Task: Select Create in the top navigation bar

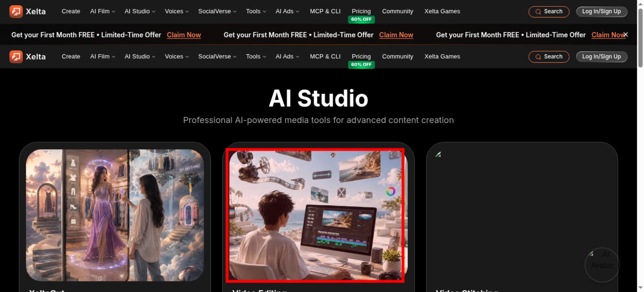Action: [x=71, y=11]
